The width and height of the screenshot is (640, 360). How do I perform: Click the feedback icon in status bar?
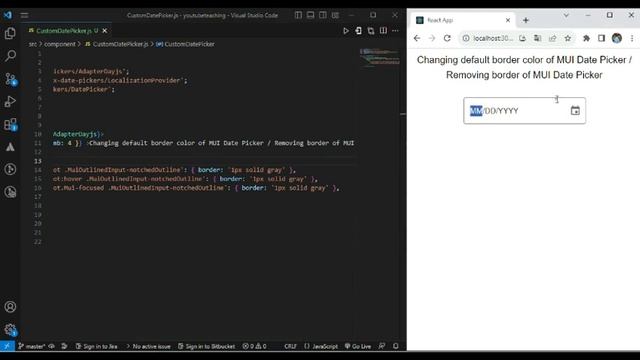click(x=382, y=346)
